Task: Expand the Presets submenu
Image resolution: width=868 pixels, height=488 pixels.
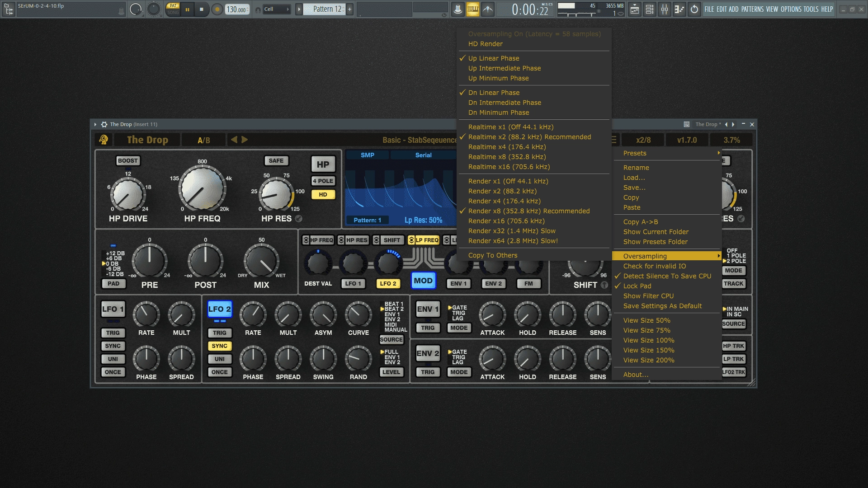Action: 667,153
